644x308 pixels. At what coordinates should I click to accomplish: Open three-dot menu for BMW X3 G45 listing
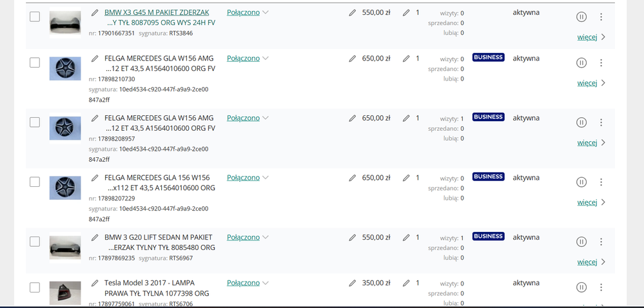point(601,17)
